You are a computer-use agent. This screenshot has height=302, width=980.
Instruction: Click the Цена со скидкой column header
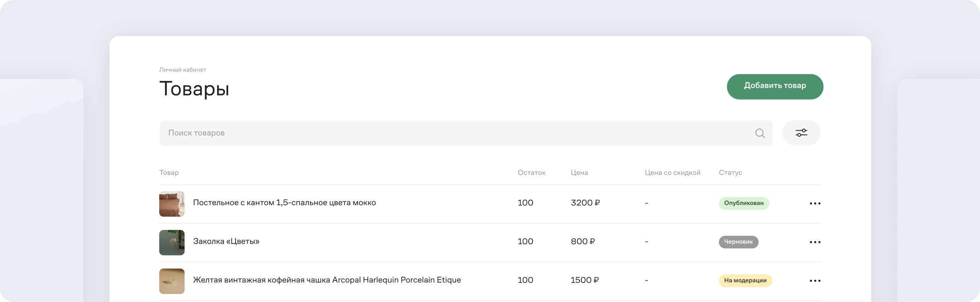pos(673,173)
